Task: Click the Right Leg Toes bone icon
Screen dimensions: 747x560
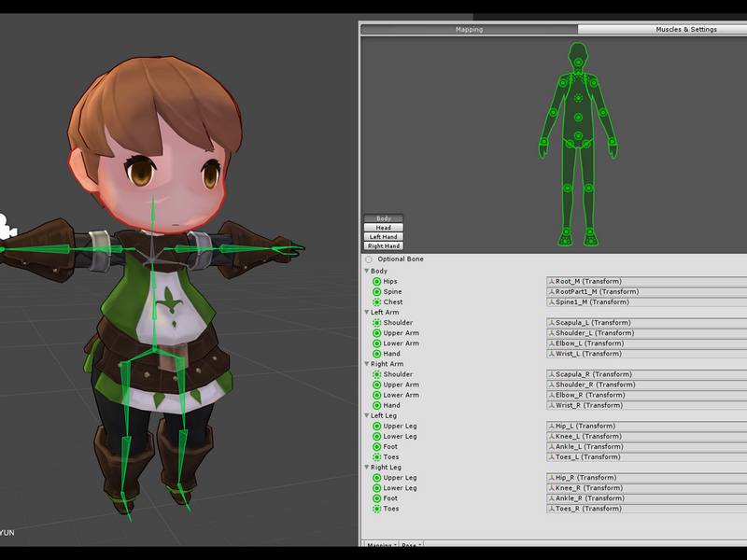Action: (377, 509)
